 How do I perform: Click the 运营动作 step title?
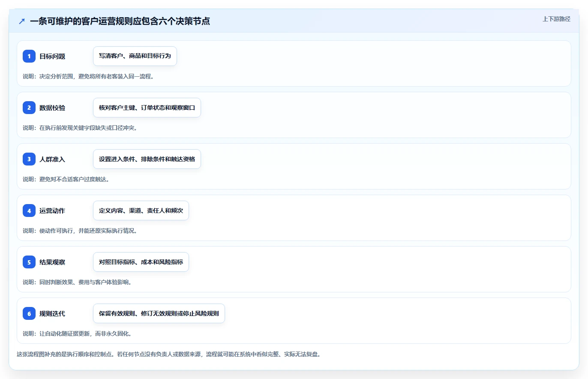tap(52, 211)
